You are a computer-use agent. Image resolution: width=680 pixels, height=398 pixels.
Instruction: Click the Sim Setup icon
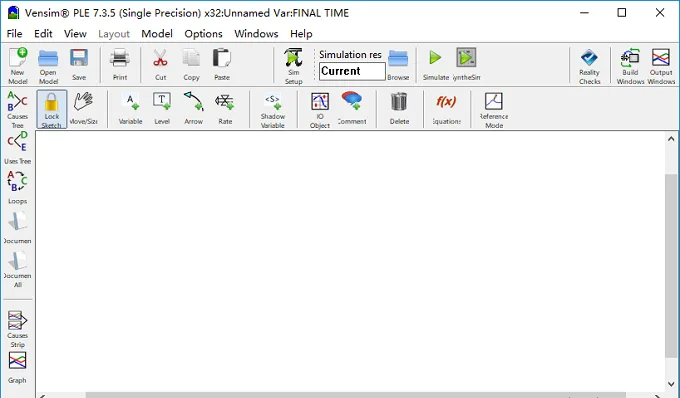point(294,65)
